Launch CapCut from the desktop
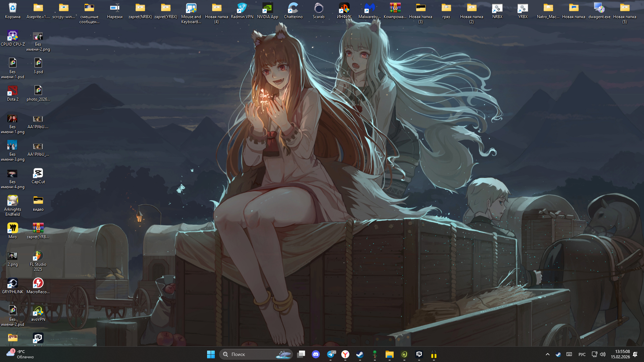Screen dimensions: 644x362 [x=38, y=173]
